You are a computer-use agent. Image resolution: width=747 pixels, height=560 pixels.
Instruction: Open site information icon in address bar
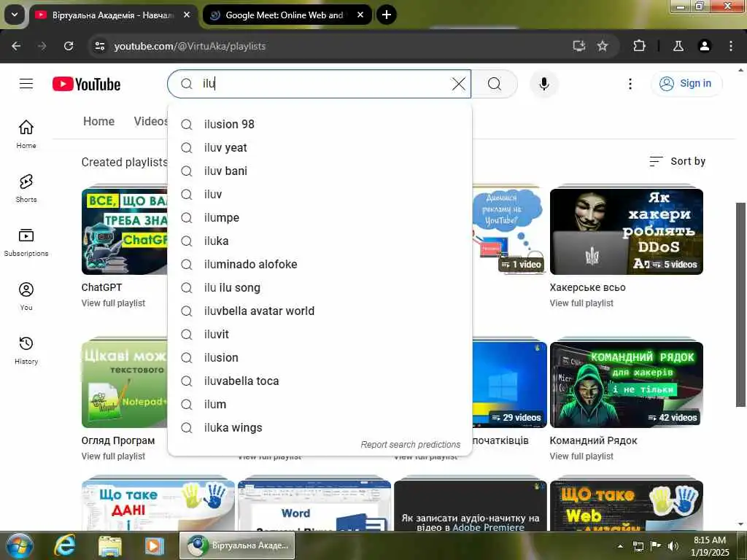99,46
